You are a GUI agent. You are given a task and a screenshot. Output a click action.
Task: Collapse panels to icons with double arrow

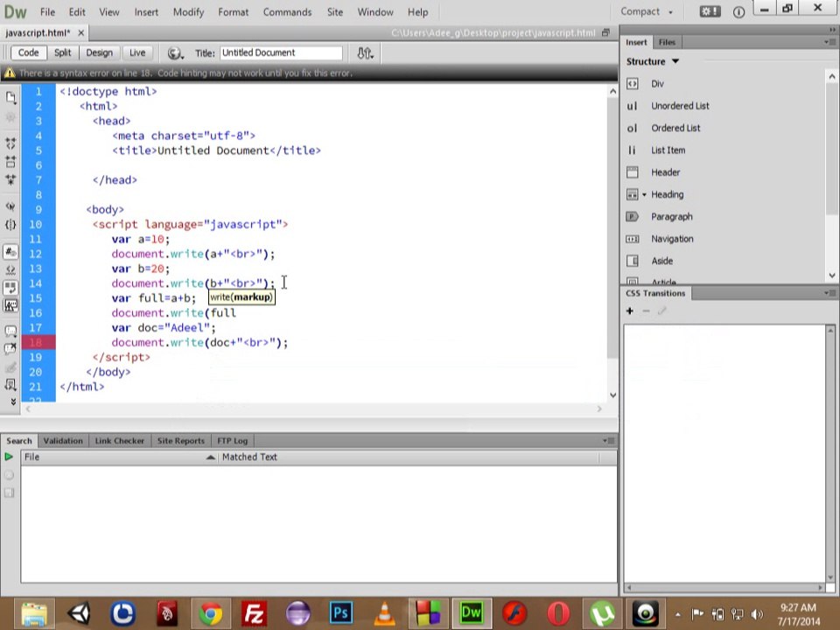[832, 30]
